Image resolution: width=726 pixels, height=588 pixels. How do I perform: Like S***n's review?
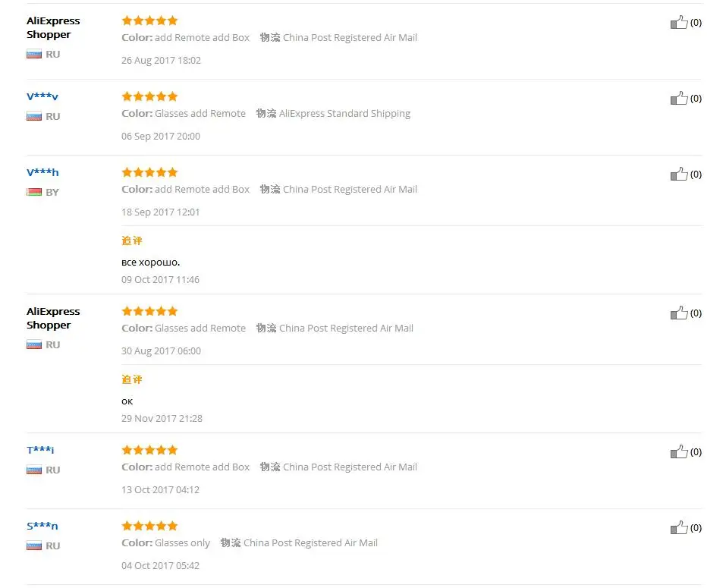tap(679, 528)
